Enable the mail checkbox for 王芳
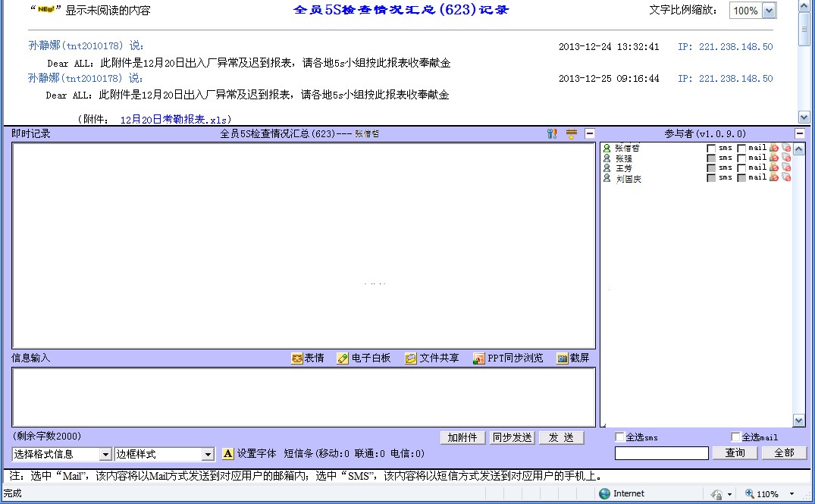The height and width of the screenshot is (504, 815). (x=741, y=167)
